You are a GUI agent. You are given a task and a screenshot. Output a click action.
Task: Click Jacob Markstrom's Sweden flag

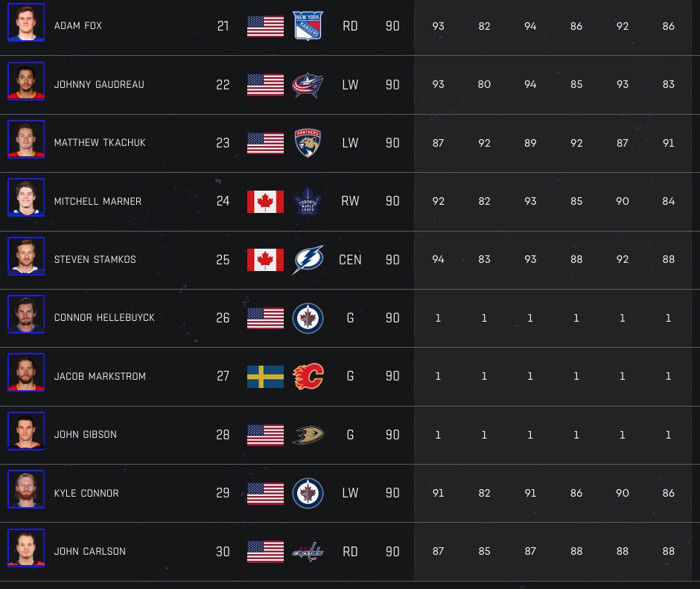[x=265, y=377]
